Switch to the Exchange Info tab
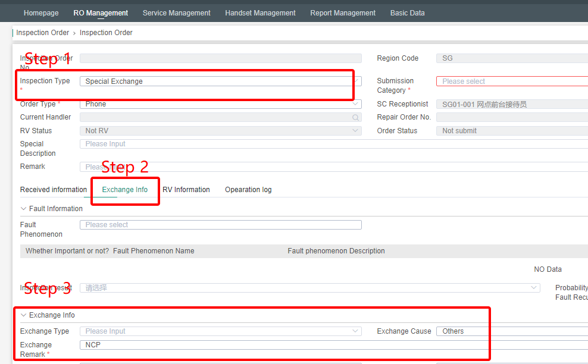The height and width of the screenshot is (364, 588). click(x=125, y=190)
